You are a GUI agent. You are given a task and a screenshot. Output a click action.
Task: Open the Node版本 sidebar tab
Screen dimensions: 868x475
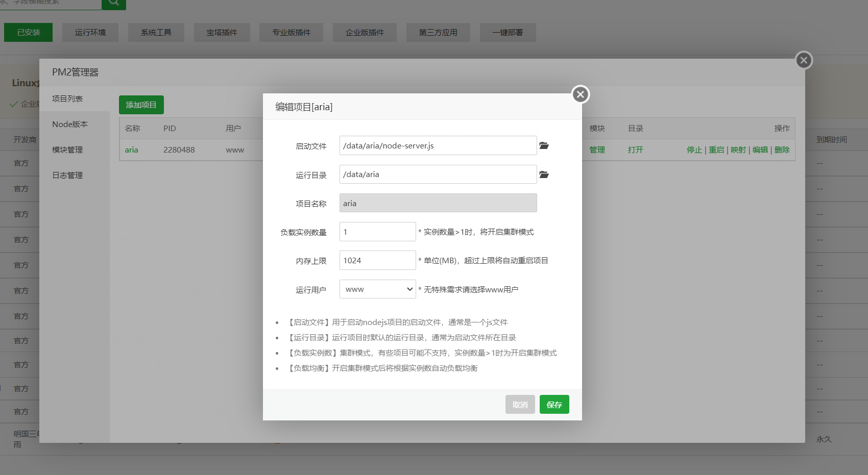point(75,124)
